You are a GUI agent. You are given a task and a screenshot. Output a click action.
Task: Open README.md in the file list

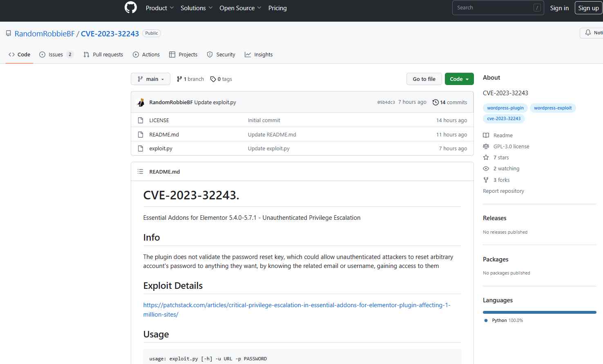tap(164, 134)
